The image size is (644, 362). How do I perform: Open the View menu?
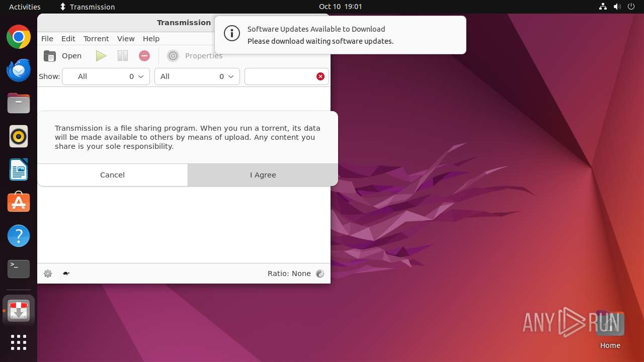tap(126, 39)
